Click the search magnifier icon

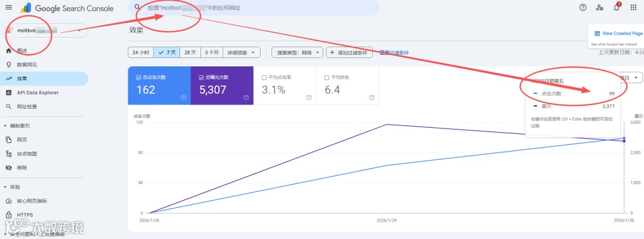(x=138, y=7)
